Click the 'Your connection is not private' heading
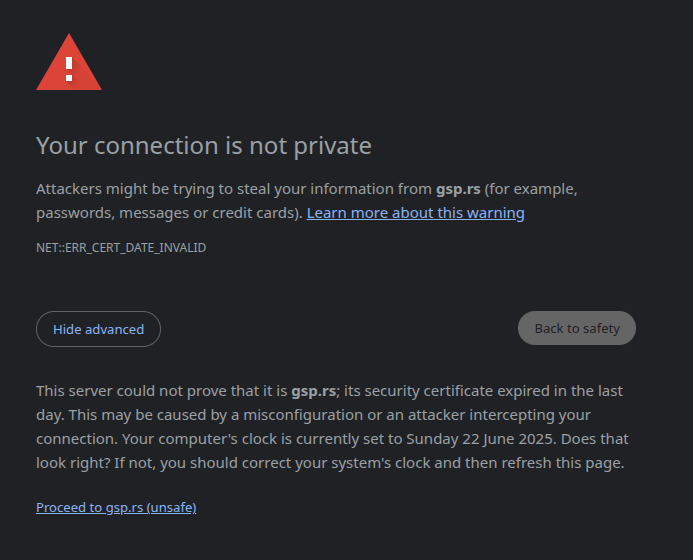This screenshot has height=560, width=693. 204,145
